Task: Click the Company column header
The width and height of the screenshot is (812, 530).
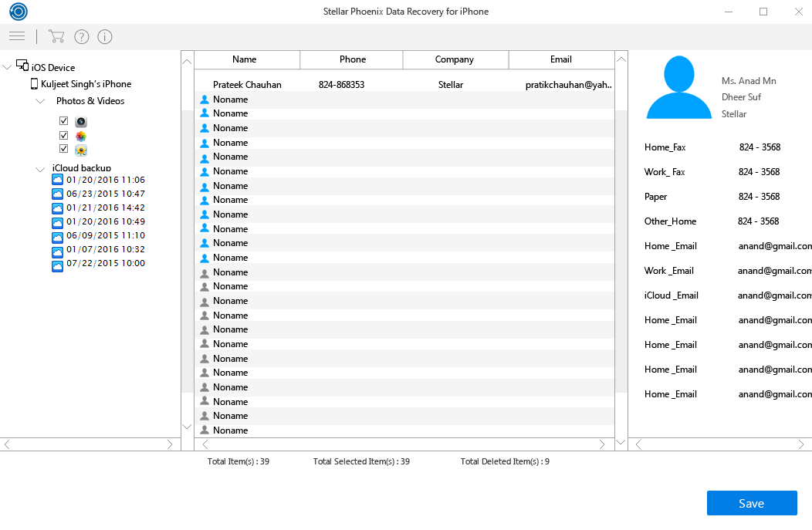Action: (455, 59)
